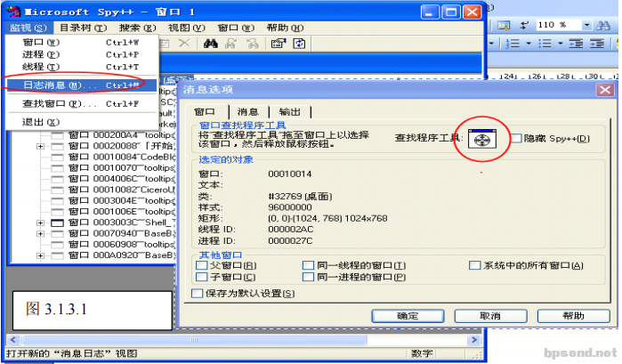Click the window icon of row 00070940 BaseB
The image size is (622, 364).
pyautogui.click(x=58, y=234)
